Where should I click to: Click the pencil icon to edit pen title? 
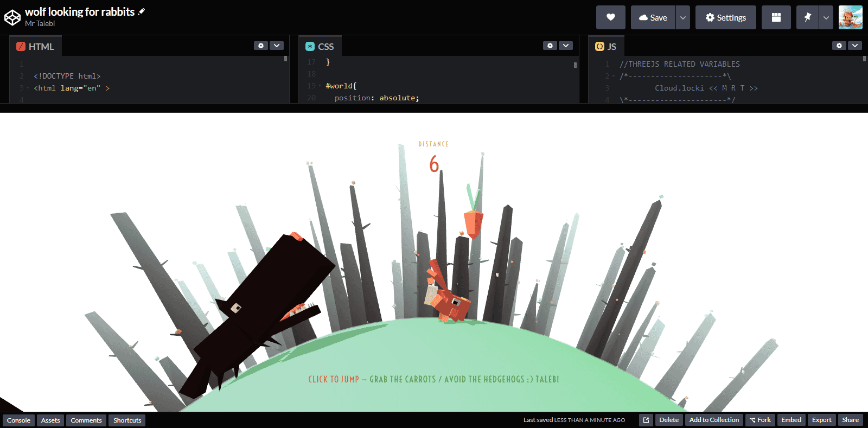[142, 11]
